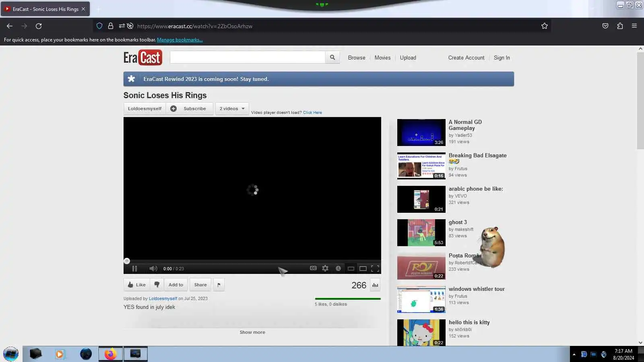Open Loldoesmyself channel button
The height and width of the screenshot is (362, 644).
(x=144, y=109)
